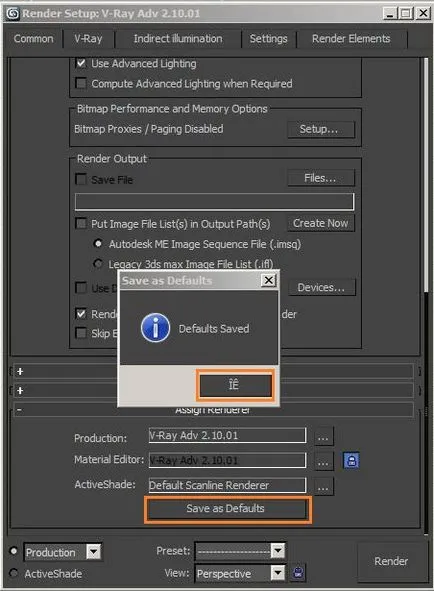Click the ActiveShade renderer name field

[227, 485]
